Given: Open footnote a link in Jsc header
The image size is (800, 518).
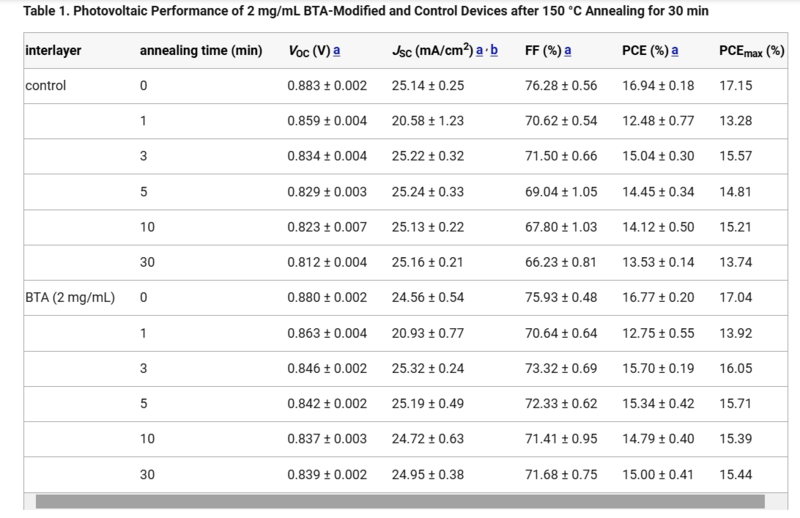Looking at the screenshot, I should [480, 51].
